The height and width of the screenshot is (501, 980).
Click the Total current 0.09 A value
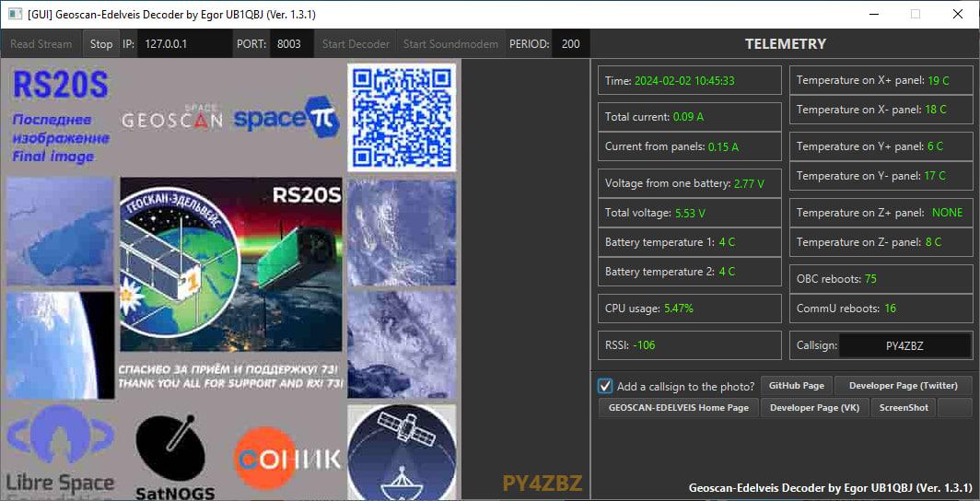point(689,117)
